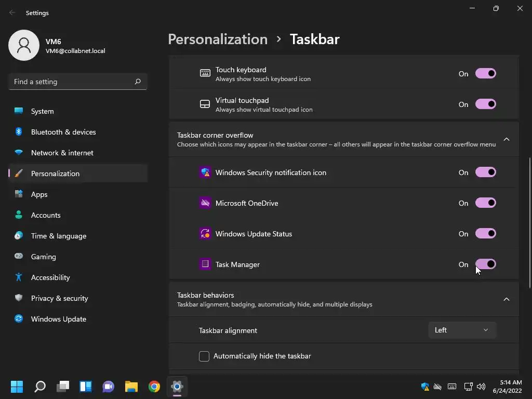Open File Explorer from taskbar

pyautogui.click(x=131, y=387)
